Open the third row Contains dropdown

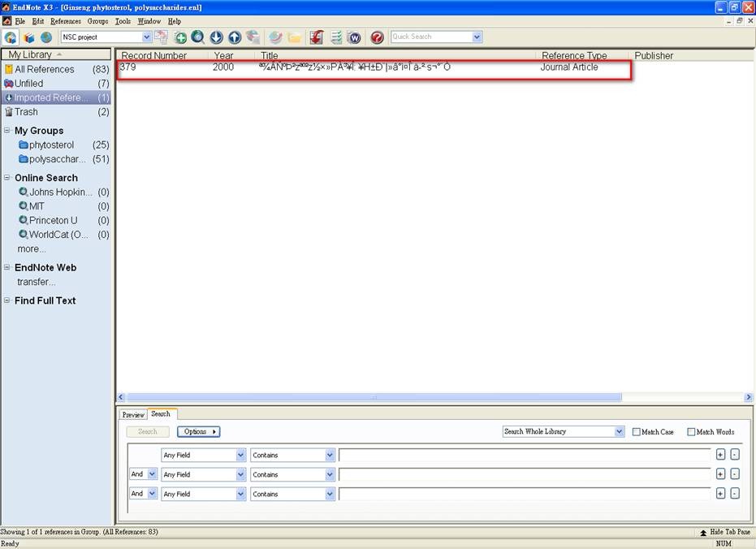[x=292, y=494]
